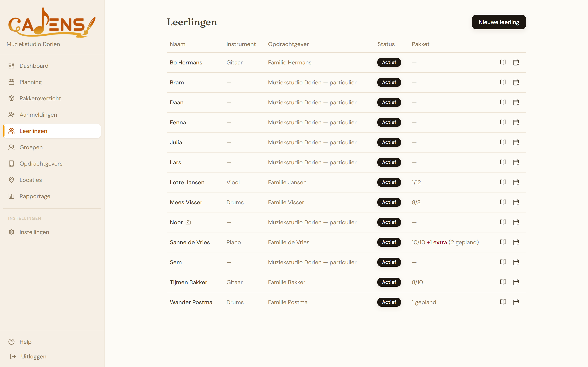The image size is (588, 367).
Task: Click the calendar-plus icon in Bram's row
Action: point(516,83)
